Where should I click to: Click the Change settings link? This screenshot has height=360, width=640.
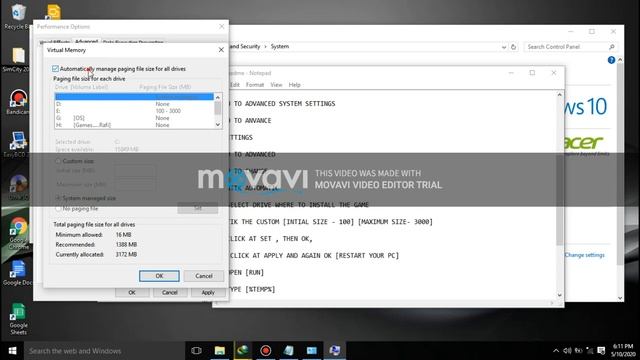point(584,255)
